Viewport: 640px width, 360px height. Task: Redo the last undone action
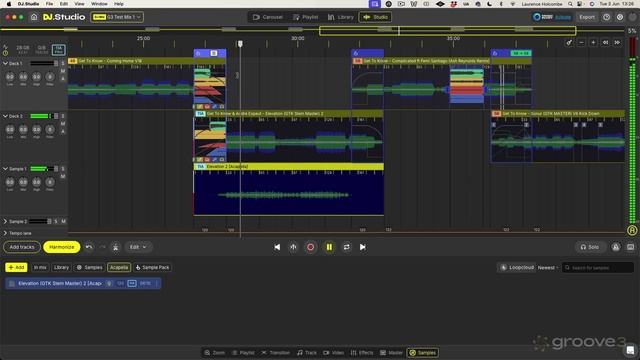[x=102, y=247]
